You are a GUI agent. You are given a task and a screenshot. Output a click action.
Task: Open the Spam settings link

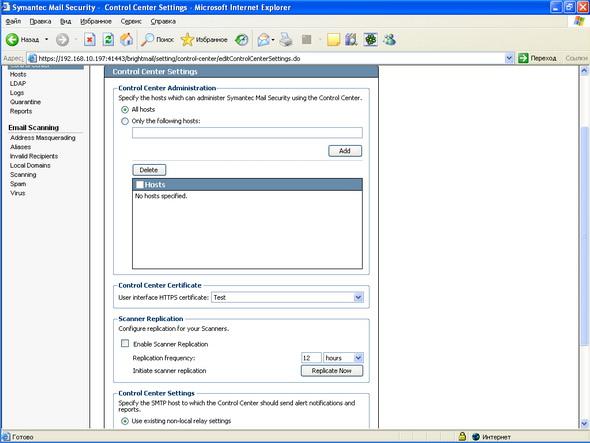tap(18, 184)
